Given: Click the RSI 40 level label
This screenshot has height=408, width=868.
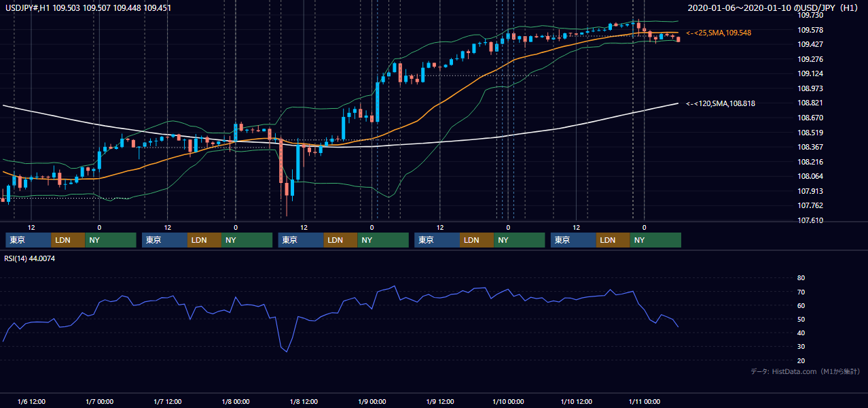Looking at the screenshot, I should [801, 333].
